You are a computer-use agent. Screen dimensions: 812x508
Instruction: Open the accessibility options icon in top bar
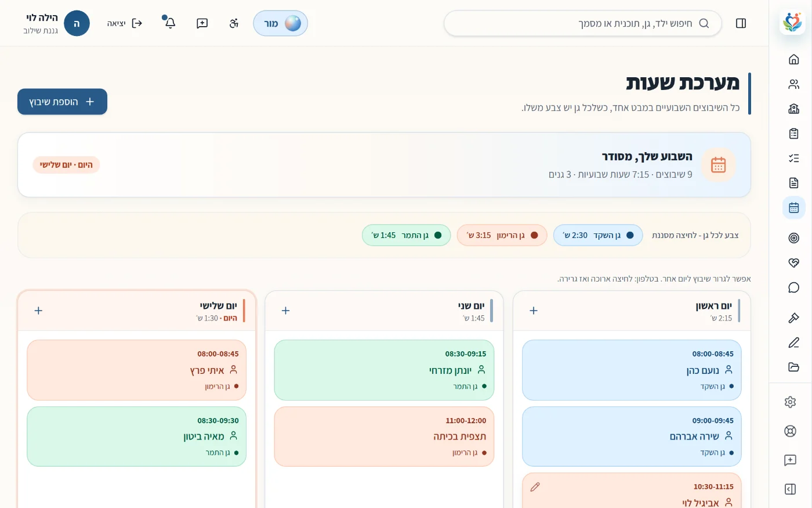coord(234,23)
